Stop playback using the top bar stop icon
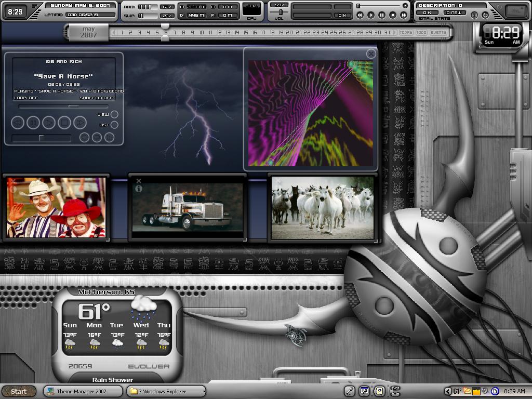532x399 pixels. [x=393, y=15]
